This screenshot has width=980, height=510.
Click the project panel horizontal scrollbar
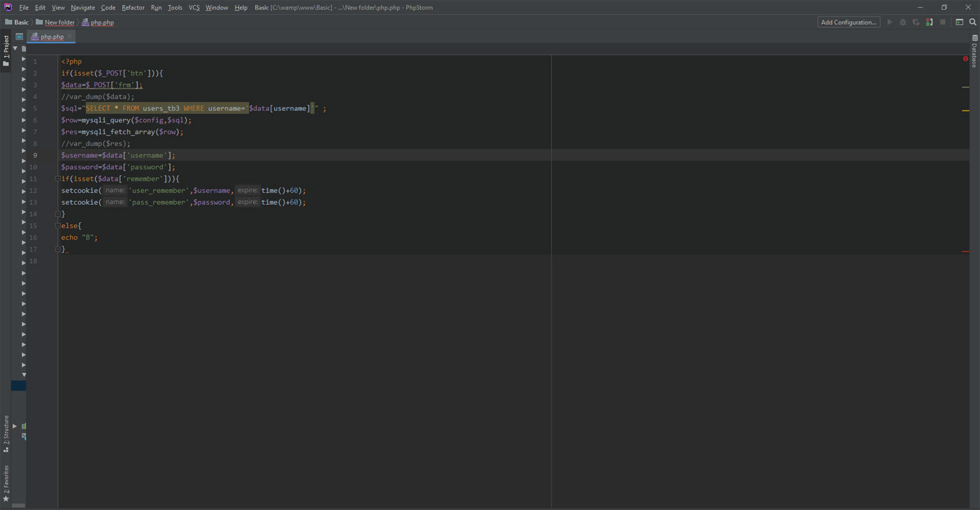(19, 505)
